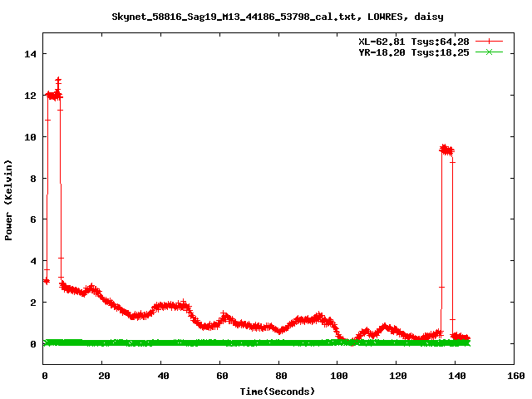This screenshot has width=532, height=399.
Task: Click the red legend line sample
Action: click(x=489, y=42)
